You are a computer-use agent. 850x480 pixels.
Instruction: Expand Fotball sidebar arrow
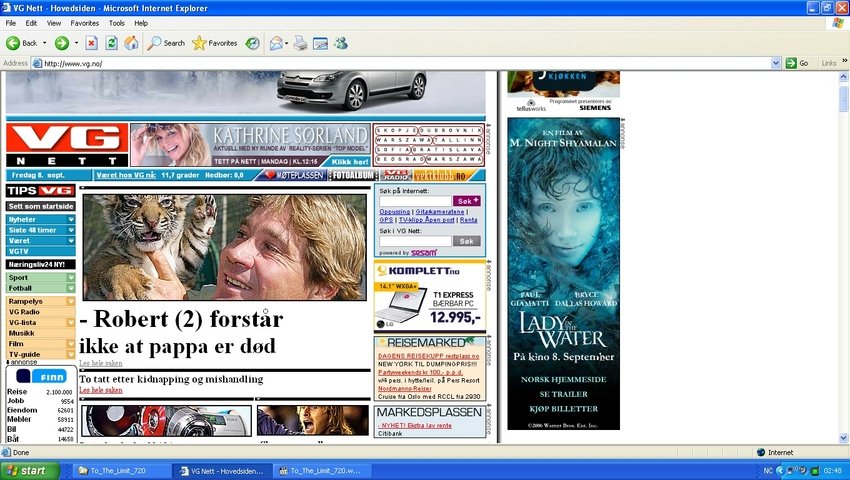(x=70, y=288)
